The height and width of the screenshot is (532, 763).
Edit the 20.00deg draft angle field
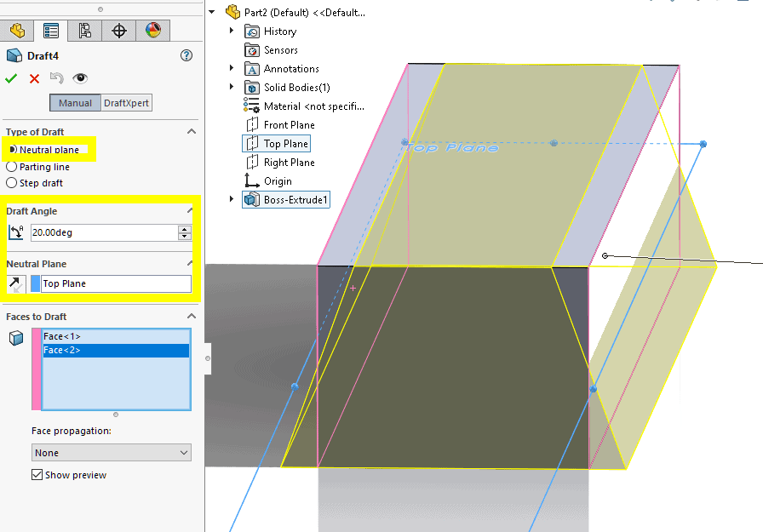click(x=104, y=232)
